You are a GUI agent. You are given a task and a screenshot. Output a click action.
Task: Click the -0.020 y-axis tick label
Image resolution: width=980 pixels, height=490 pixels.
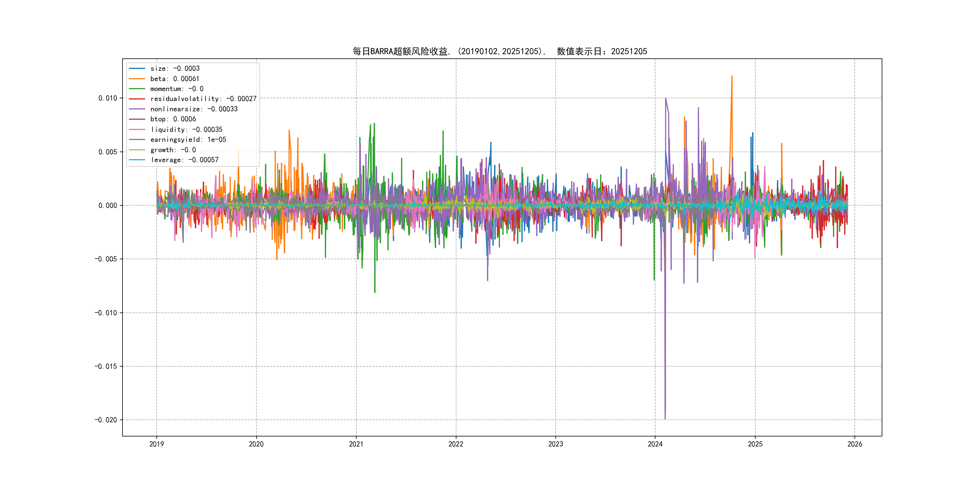pyautogui.click(x=106, y=420)
